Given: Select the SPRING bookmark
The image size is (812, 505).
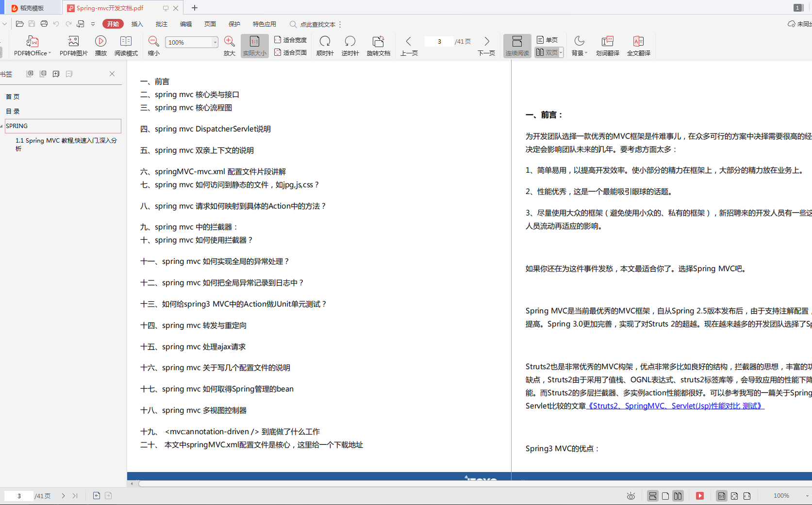Looking at the screenshot, I should click(x=63, y=126).
